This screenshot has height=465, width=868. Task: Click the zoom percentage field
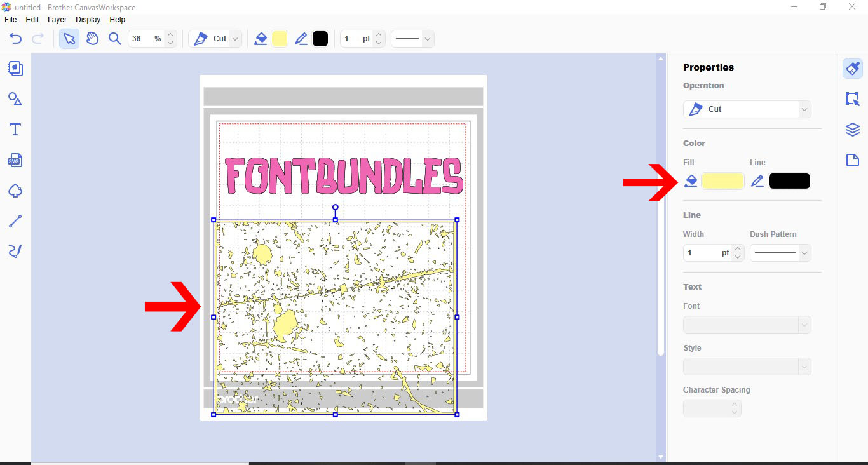147,39
